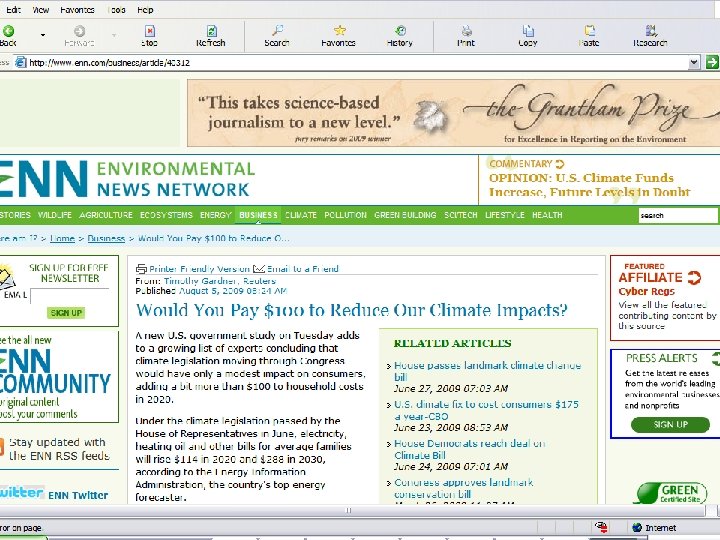Open the ENN Twitter link
The image size is (720, 540).
click(78, 495)
